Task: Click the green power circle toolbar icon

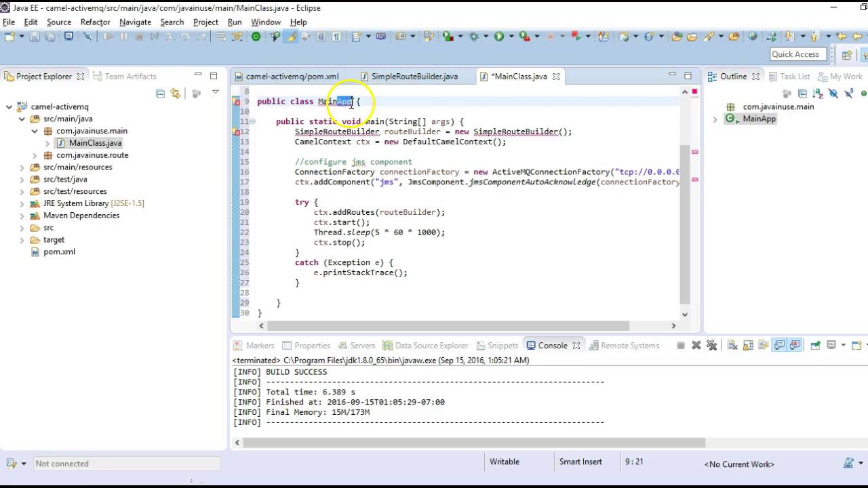Action: [x=256, y=37]
